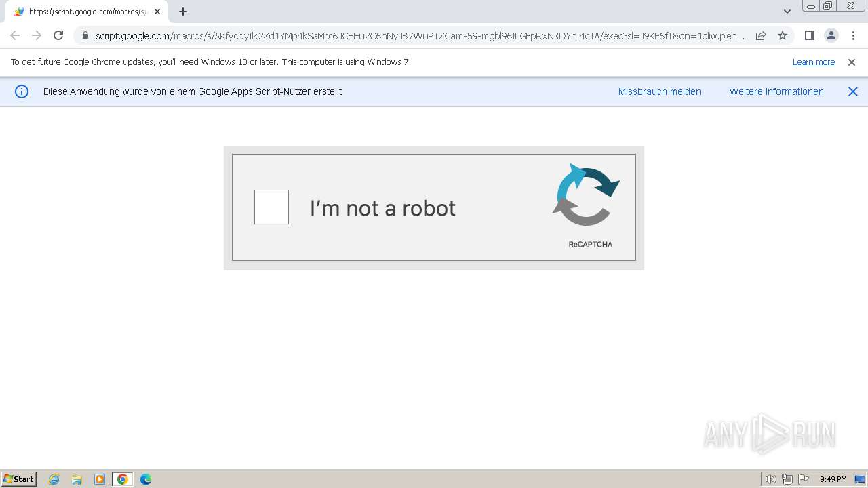Viewport: 868px width, 488px height.
Task: Share this page using the share icon
Action: (x=761, y=35)
